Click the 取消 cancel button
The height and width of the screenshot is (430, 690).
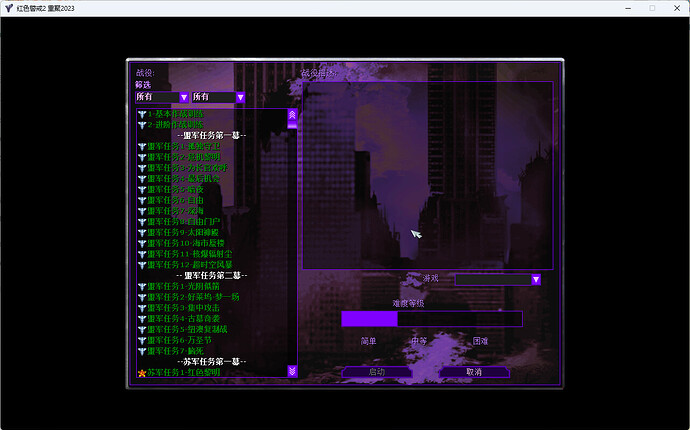coord(474,372)
